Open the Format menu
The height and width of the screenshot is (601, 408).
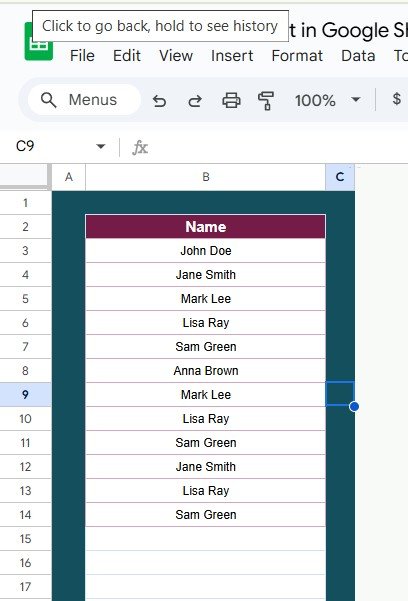coord(297,56)
